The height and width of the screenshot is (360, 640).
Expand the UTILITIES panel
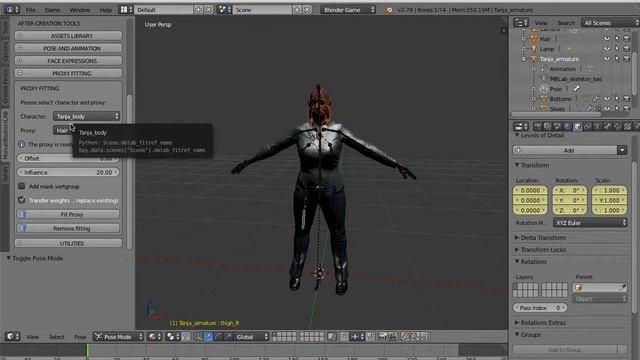(69, 243)
